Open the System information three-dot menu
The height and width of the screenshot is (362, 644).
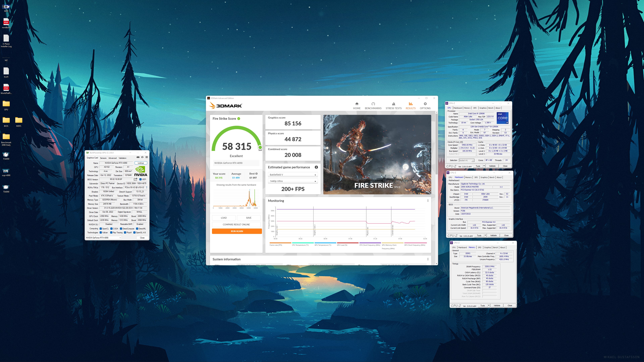coord(428,259)
